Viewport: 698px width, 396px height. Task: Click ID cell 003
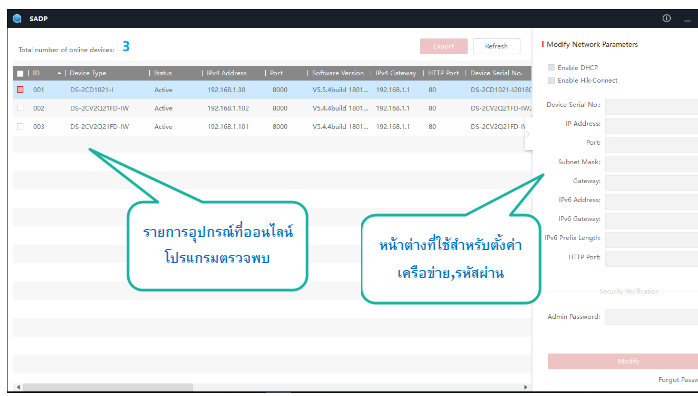tap(39, 126)
